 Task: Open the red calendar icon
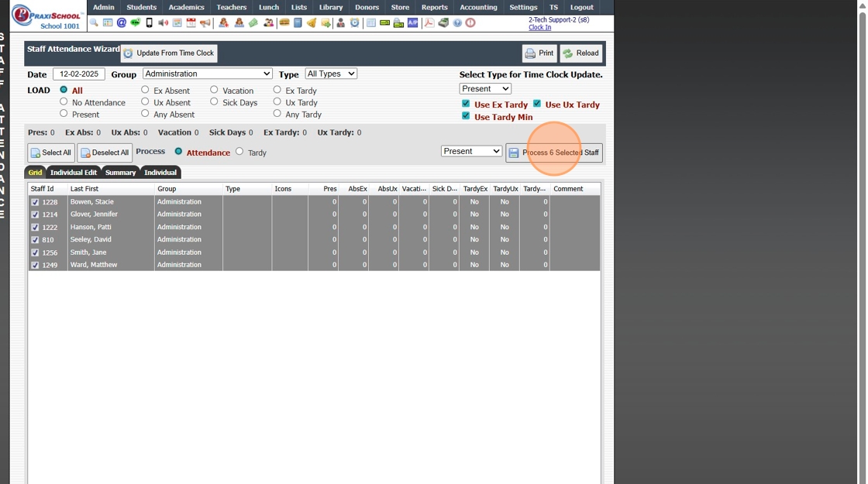point(191,22)
